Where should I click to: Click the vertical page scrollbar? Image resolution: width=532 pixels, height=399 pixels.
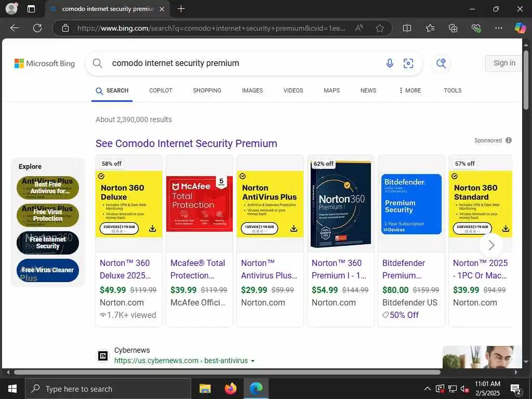[526, 81]
